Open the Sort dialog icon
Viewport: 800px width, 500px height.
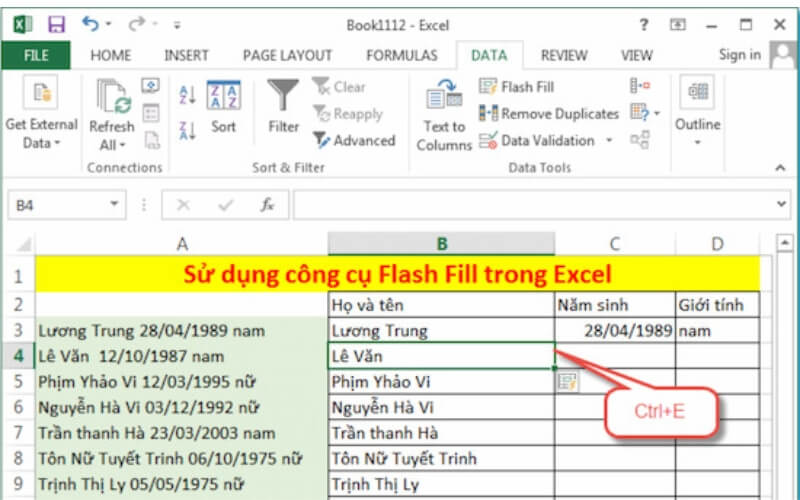tap(223, 95)
